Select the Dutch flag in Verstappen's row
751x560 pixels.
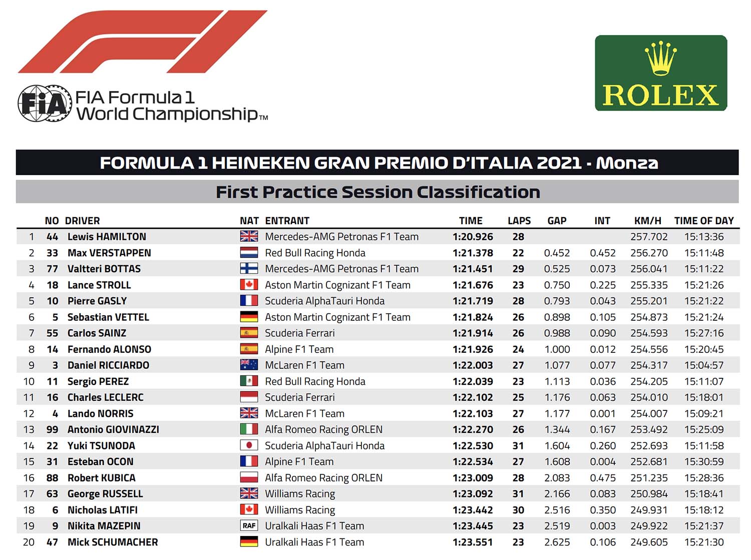(249, 253)
